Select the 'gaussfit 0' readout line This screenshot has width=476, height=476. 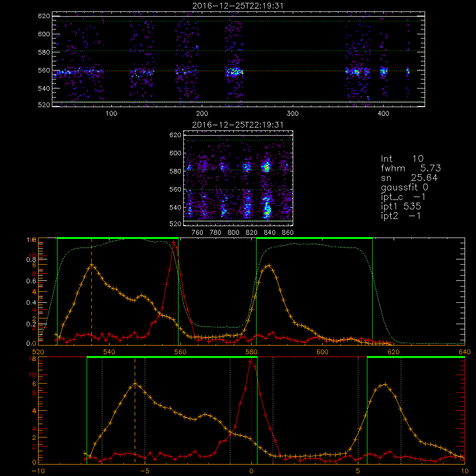tap(404, 187)
